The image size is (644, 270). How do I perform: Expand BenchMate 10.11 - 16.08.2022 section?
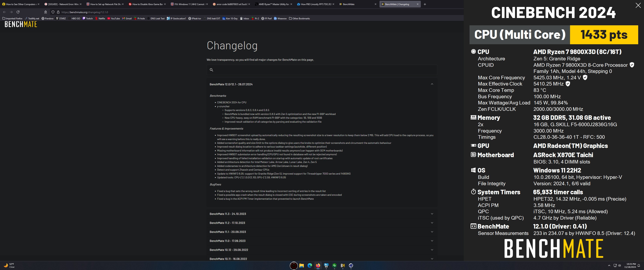(322, 259)
